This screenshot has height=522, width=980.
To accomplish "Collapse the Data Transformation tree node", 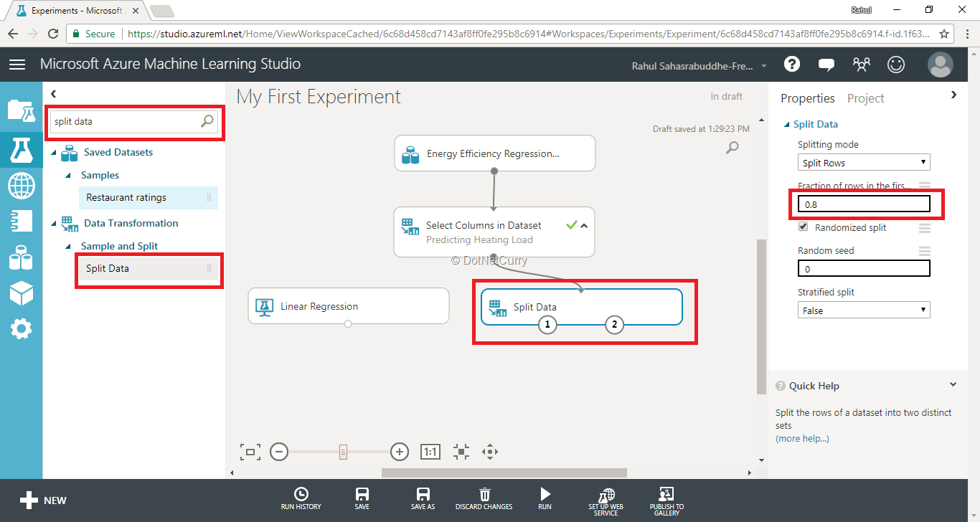I will point(54,224).
